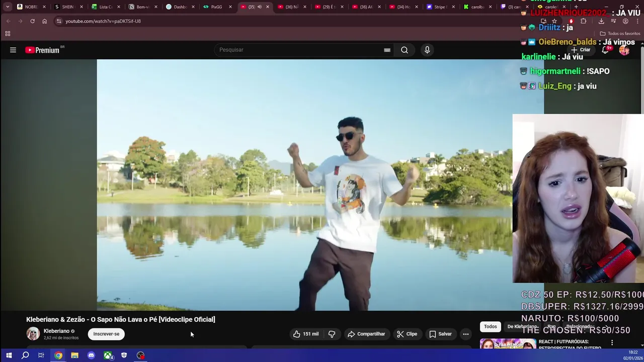
Task: Open Compartilhar share dialog
Action: (366, 334)
